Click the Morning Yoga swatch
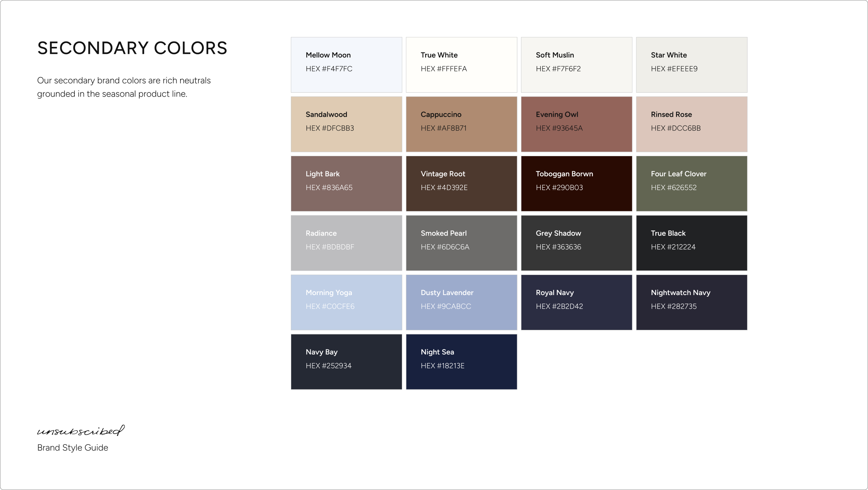This screenshot has width=868, height=490. 346,302
